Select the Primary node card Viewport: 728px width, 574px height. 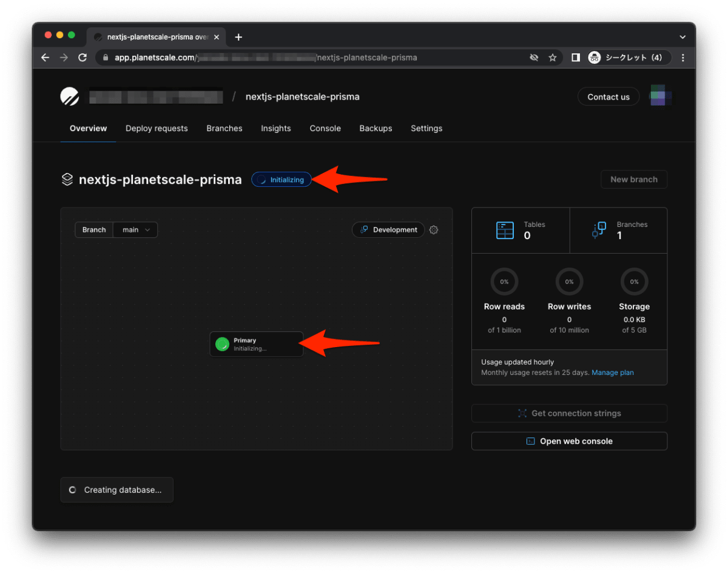click(256, 344)
